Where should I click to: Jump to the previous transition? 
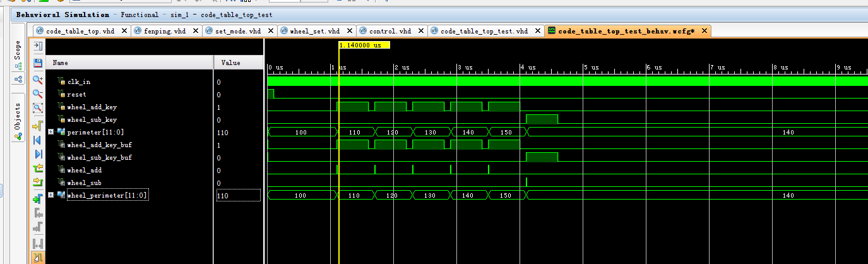(37, 169)
